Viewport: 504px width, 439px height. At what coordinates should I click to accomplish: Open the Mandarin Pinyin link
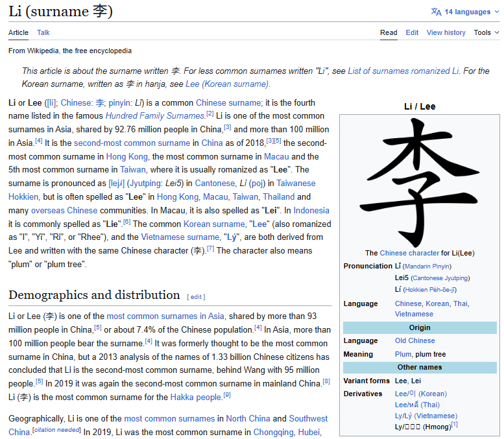click(427, 267)
